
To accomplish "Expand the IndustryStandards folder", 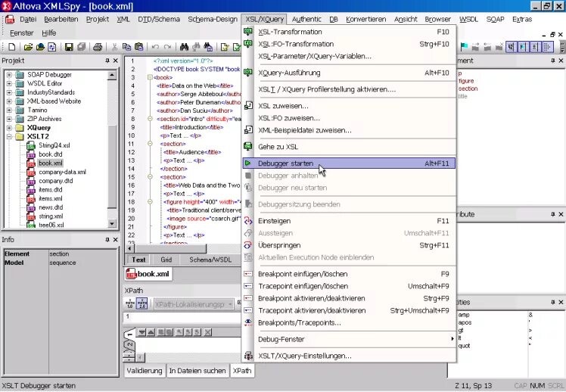I will click(9, 92).
